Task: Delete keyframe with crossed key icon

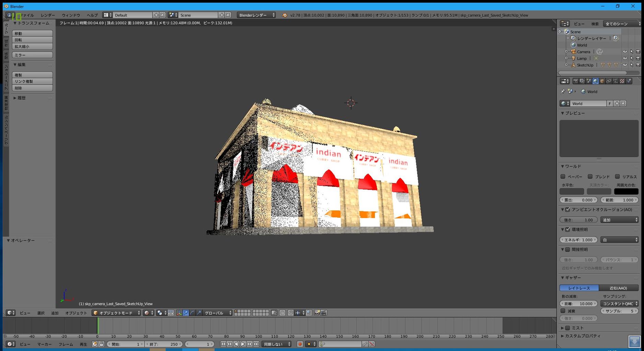Action: 372,344
